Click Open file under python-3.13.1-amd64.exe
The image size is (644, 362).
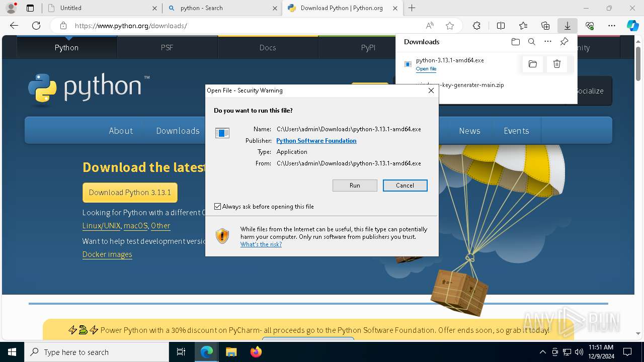(x=426, y=69)
